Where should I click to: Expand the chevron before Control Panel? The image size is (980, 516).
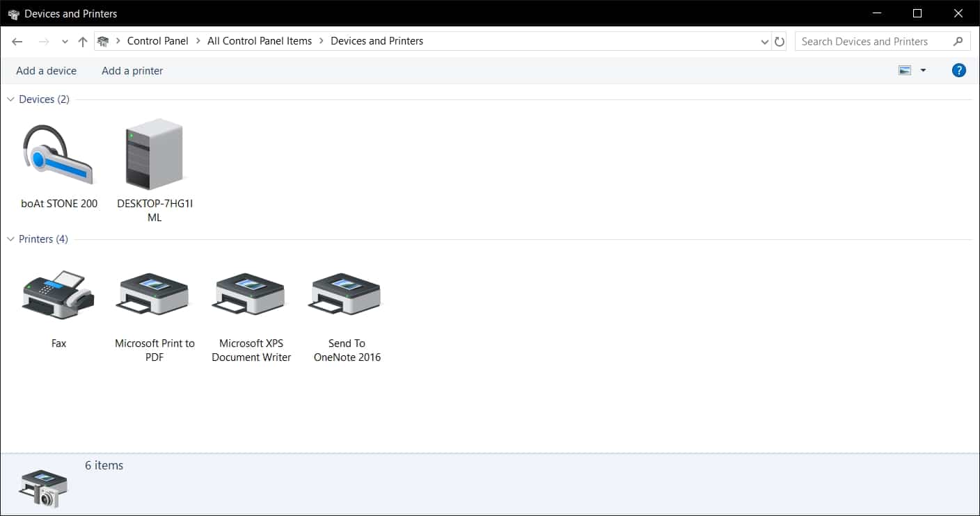118,41
